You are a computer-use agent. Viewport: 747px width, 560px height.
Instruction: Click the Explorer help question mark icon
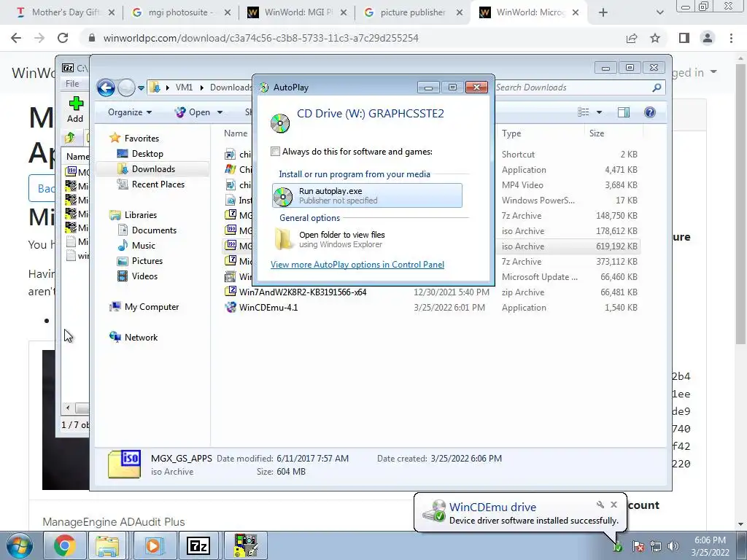(650, 112)
